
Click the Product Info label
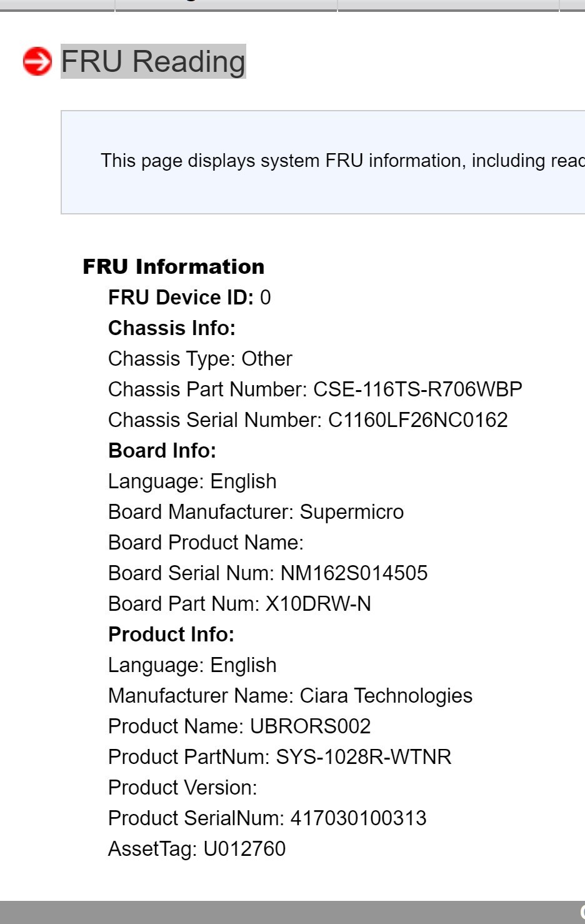(171, 634)
